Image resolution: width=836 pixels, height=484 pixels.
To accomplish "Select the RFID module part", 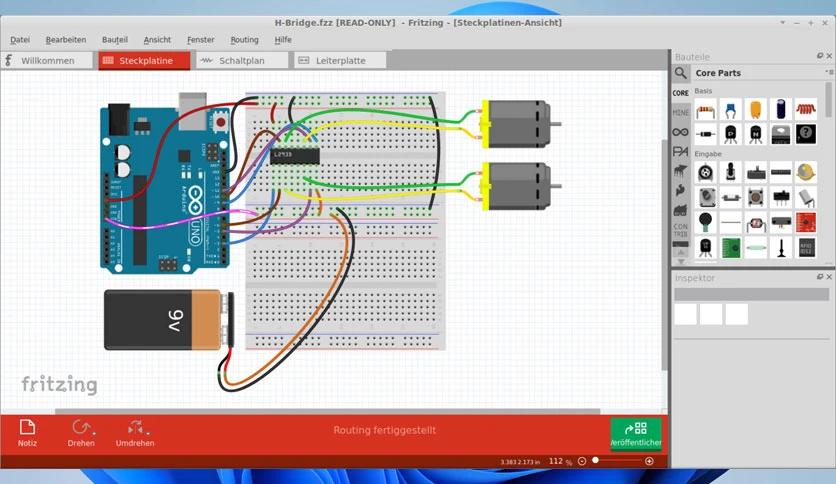I will 806,248.
